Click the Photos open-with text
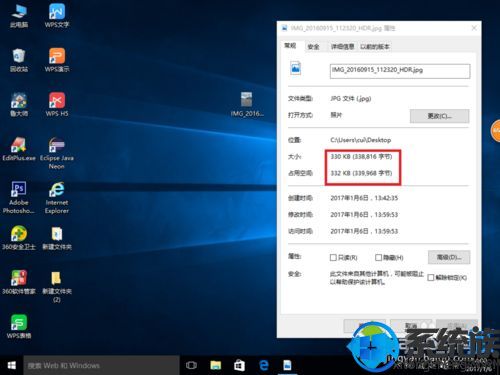The image size is (500, 375). pyautogui.click(x=336, y=115)
